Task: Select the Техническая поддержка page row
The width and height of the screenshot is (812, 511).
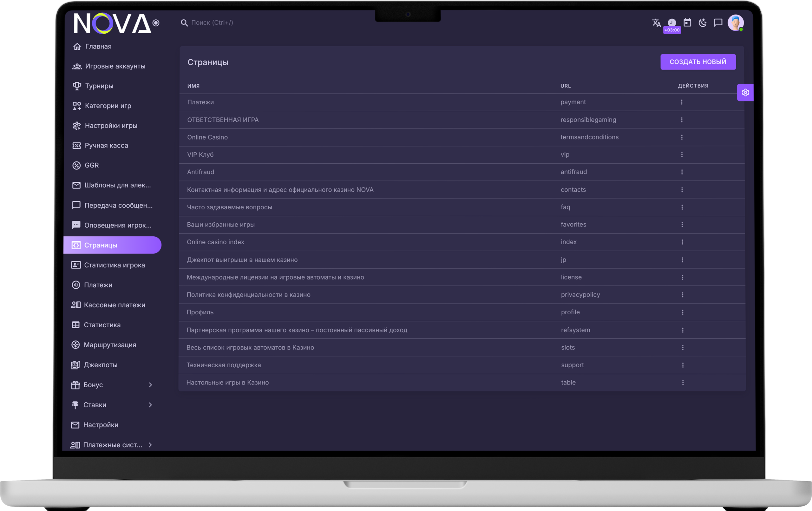Action: [x=224, y=365]
